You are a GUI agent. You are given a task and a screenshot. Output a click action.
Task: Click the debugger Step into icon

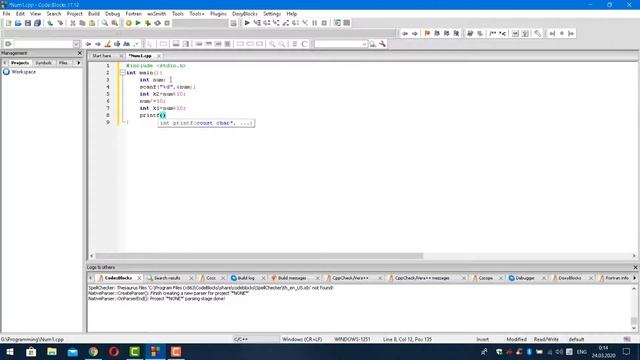pos(276,23)
